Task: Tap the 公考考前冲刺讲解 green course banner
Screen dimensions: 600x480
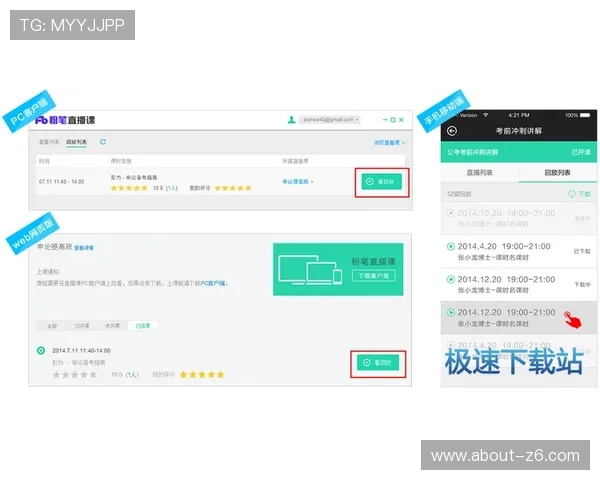Action: pos(518,152)
